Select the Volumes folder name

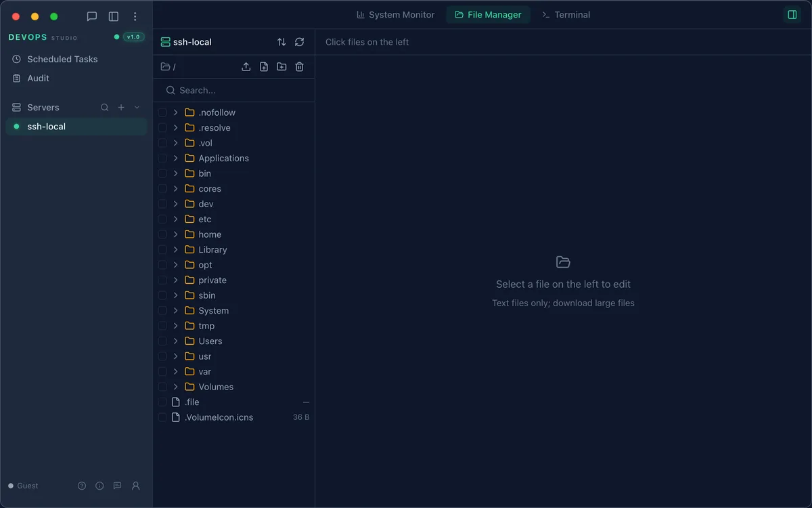(x=216, y=387)
